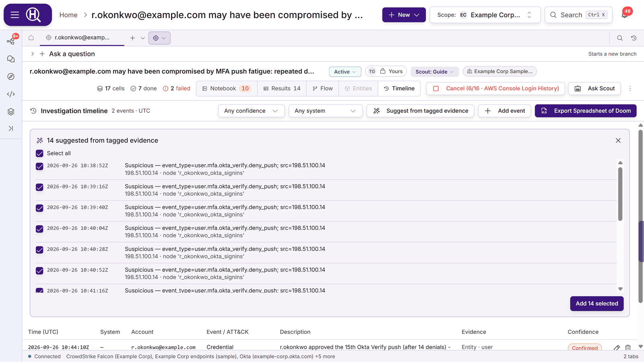
Task: Click the Search box in header
Action: [x=578, y=15]
